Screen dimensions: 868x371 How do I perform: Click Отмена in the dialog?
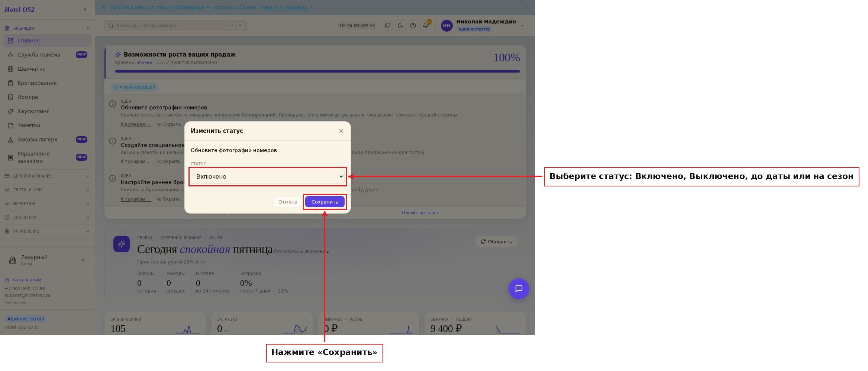point(288,202)
